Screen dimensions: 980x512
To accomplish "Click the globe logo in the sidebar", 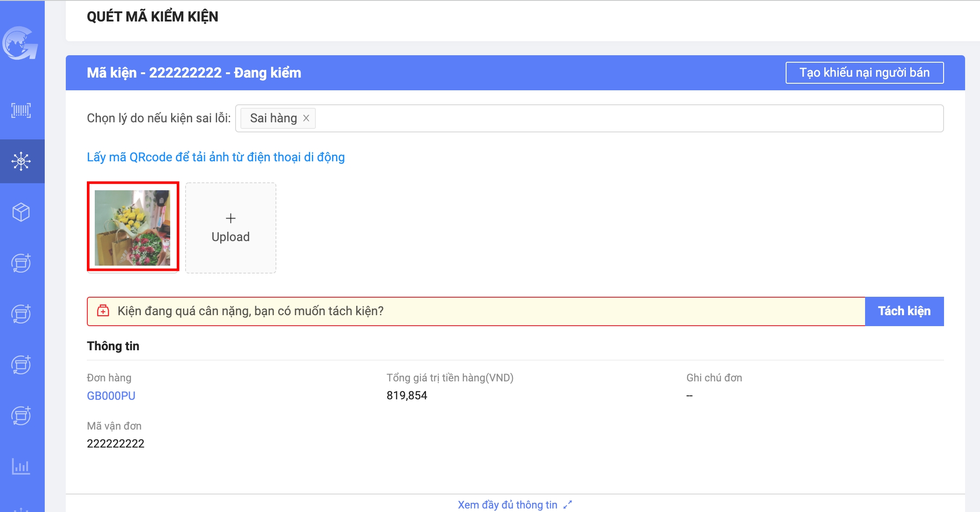I will click(20, 43).
